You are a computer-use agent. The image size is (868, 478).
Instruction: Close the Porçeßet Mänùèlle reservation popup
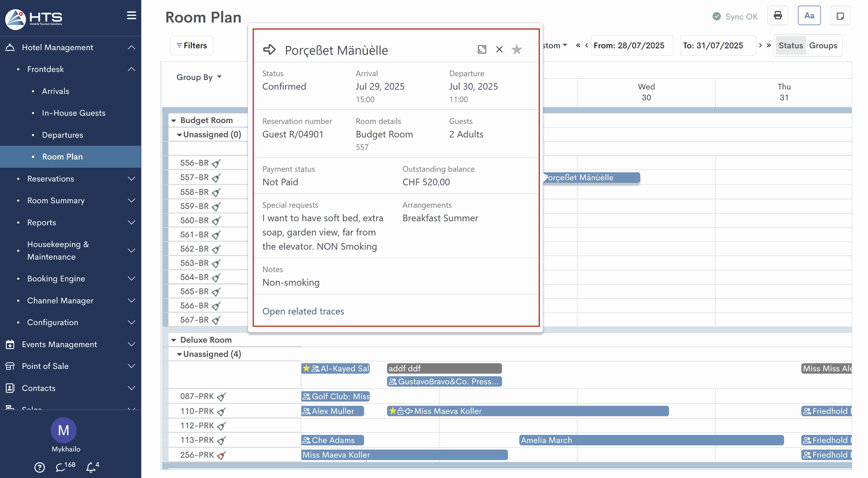coord(499,50)
